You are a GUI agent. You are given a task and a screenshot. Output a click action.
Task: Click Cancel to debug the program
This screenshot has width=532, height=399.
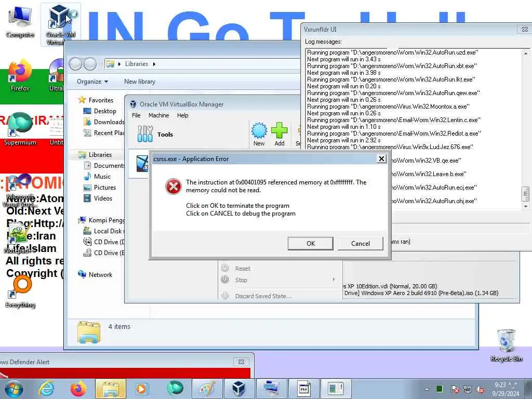(x=361, y=243)
